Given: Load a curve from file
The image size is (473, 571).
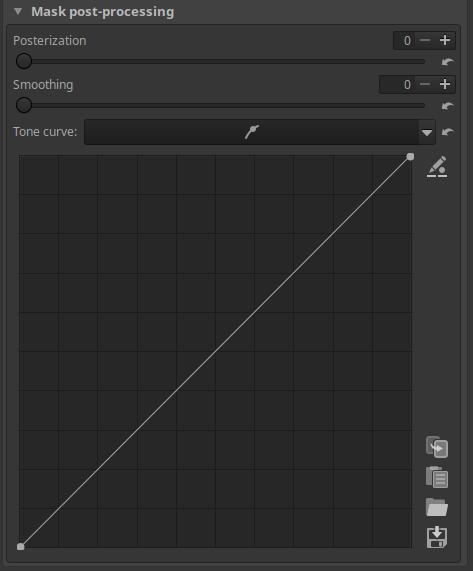Looking at the screenshot, I should tap(437, 507).
